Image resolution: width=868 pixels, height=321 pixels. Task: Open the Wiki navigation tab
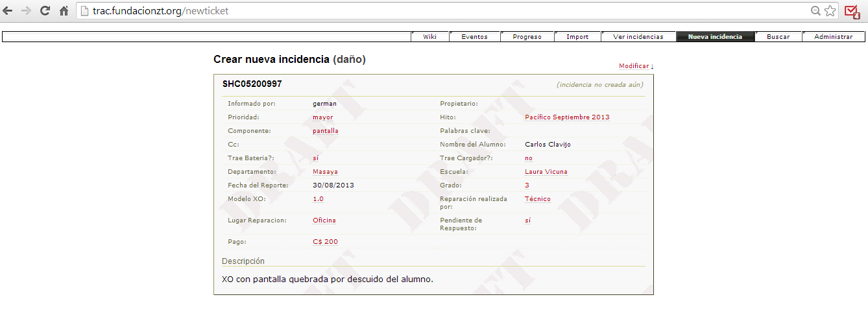429,37
